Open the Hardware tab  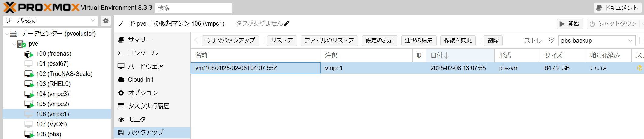click(152, 66)
